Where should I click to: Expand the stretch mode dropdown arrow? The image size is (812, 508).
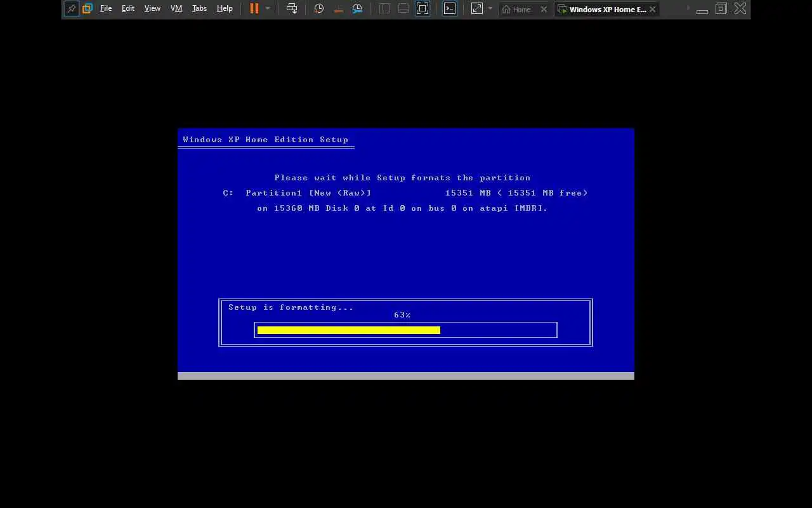tap(490, 9)
